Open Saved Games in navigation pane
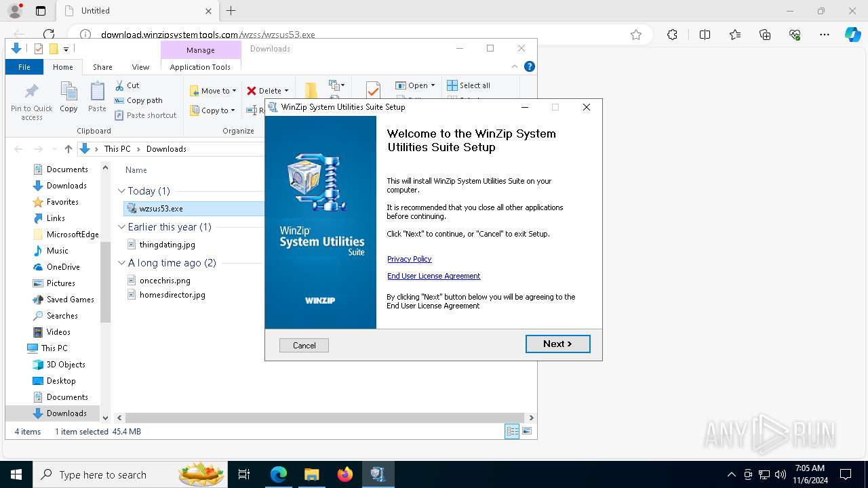The width and height of the screenshot is (868, 488). click(71, 300)
